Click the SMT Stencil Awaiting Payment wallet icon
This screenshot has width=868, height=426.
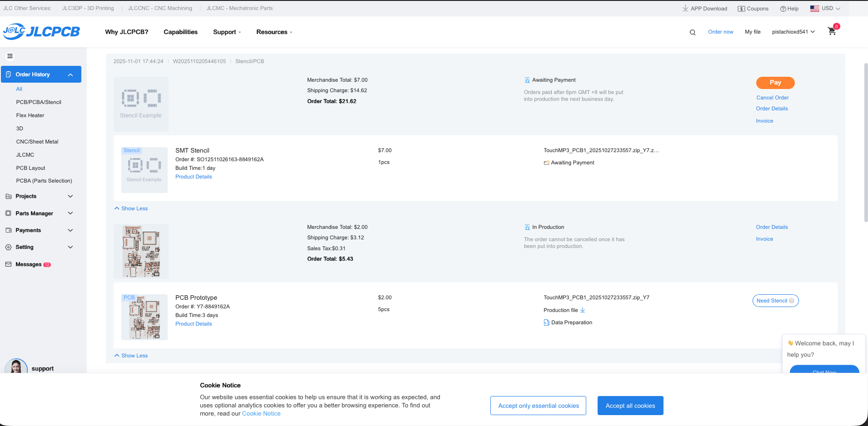(x=547, y=163)
